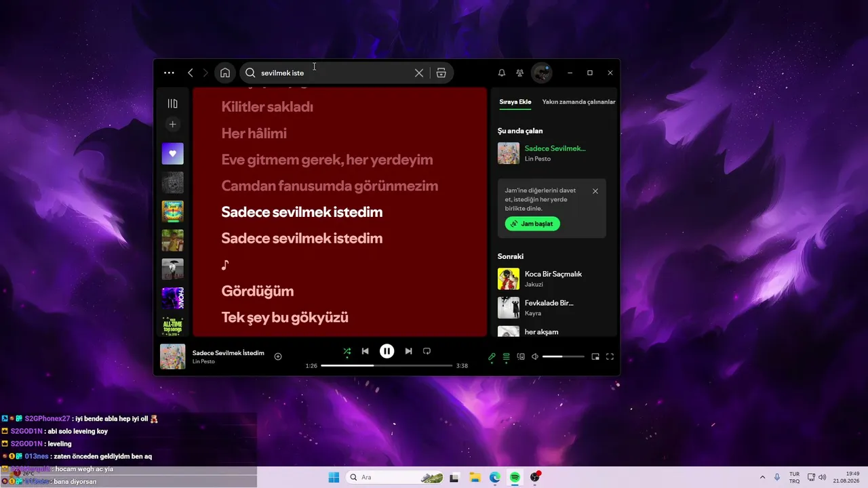Viewport: 868px width, 488px height.
Task: Click the Spotify taskbar icon
Action: tap(515, 477)
